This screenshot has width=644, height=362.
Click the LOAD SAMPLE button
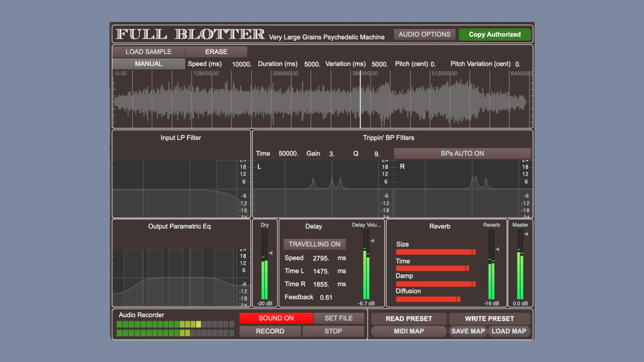pos(148,52)
